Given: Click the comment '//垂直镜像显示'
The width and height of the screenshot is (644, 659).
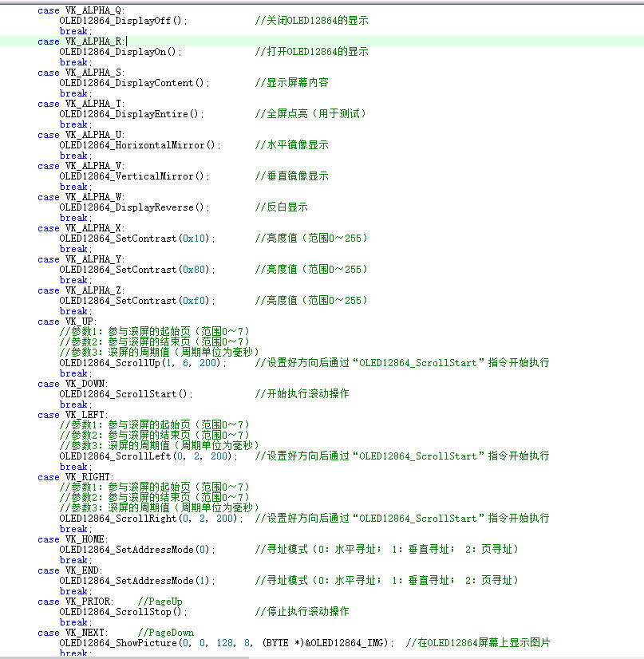Looking at the screenshot, I should tap(292, 176).
